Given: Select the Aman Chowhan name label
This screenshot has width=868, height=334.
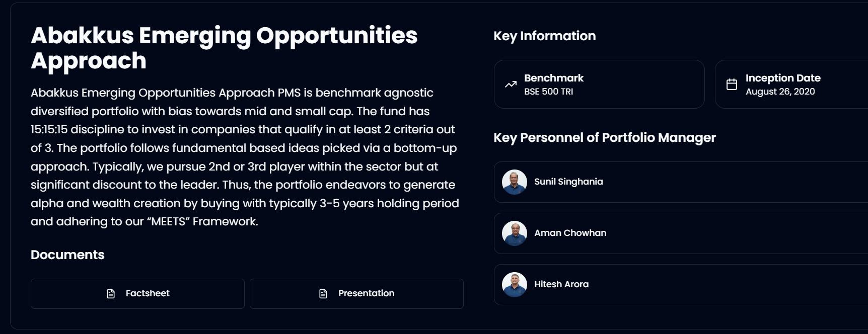Looking at the screenshot, I should [570, 233].
